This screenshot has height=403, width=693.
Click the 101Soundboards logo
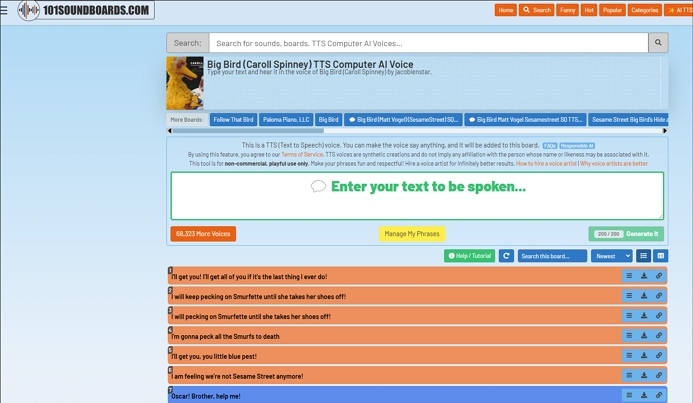coord(85,11)
